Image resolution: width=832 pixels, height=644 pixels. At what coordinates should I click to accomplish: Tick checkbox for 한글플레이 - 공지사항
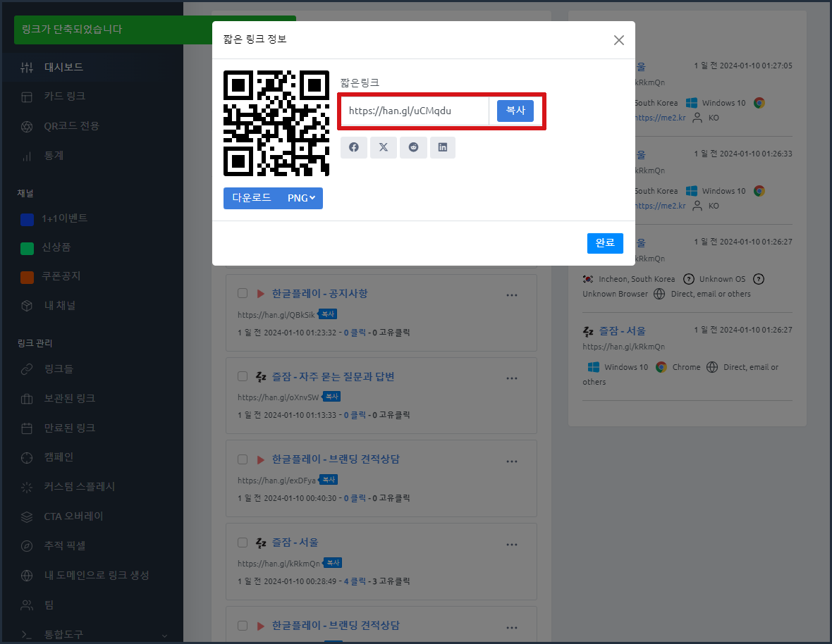tap(243, 293)
